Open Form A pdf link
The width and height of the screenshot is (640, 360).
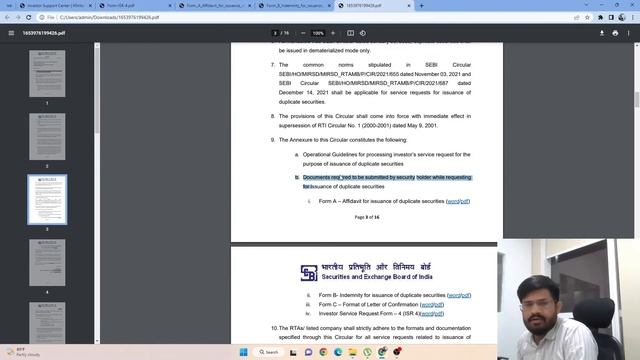[x=464, y=201]
